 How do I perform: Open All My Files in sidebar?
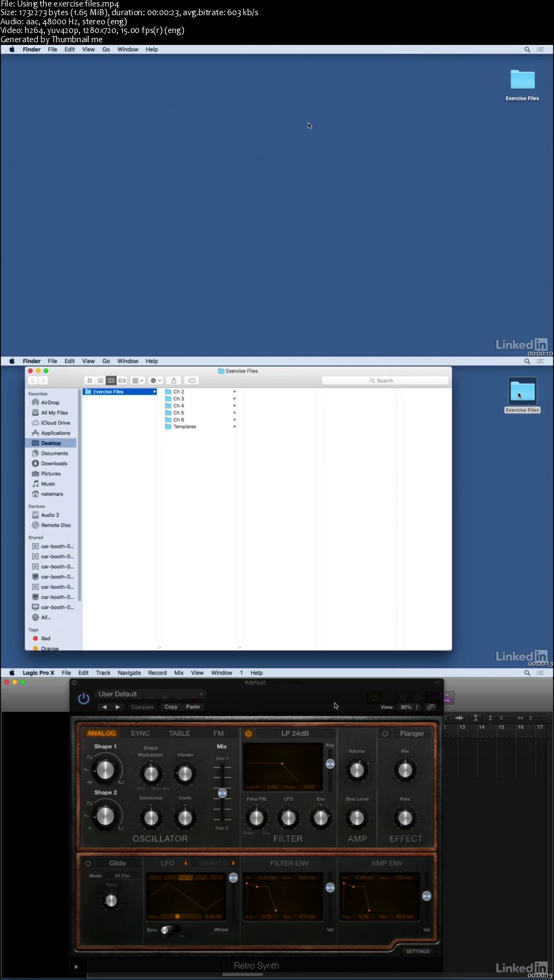tap(54, 413)
